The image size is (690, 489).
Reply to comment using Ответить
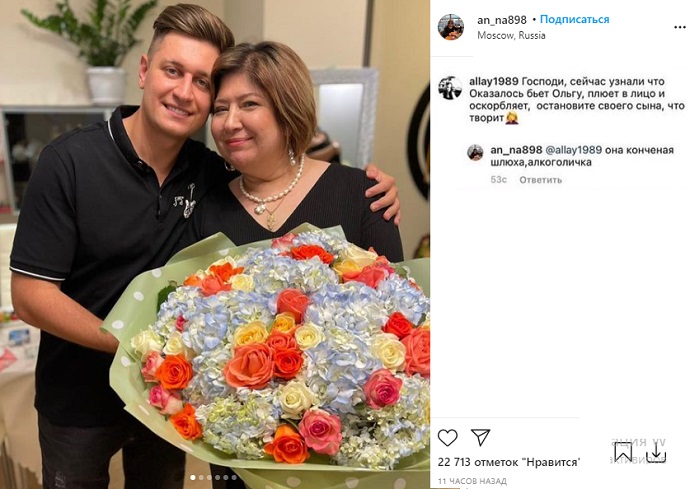click(x=540, y=180)
